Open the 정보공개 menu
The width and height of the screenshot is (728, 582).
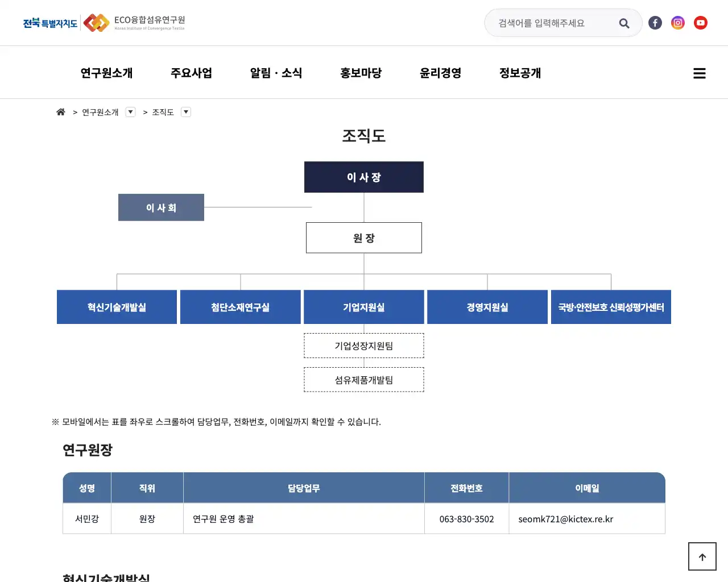click(520, 73)
